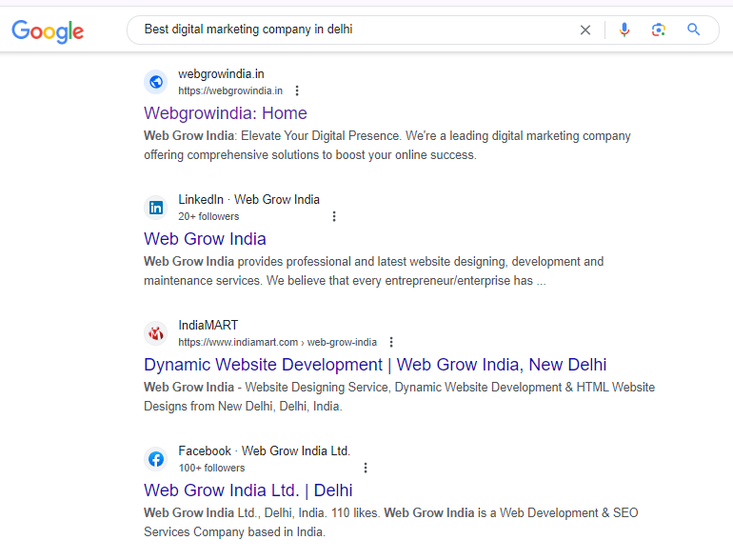Open more options for webgrowindia.in result
This screenshot has height=560, width=733.
[297, 90]
